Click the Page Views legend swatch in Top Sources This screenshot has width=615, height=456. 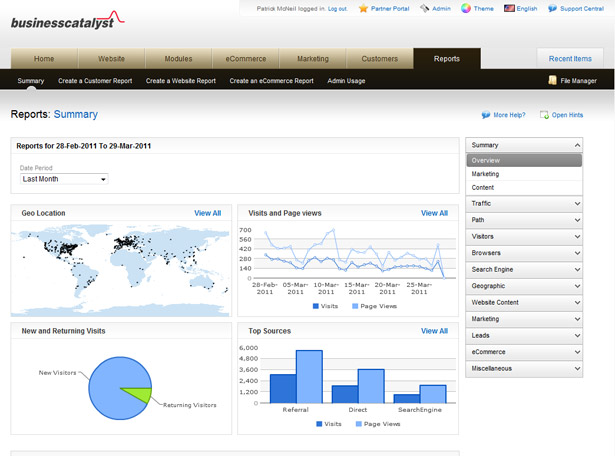[x=358, y=424]
